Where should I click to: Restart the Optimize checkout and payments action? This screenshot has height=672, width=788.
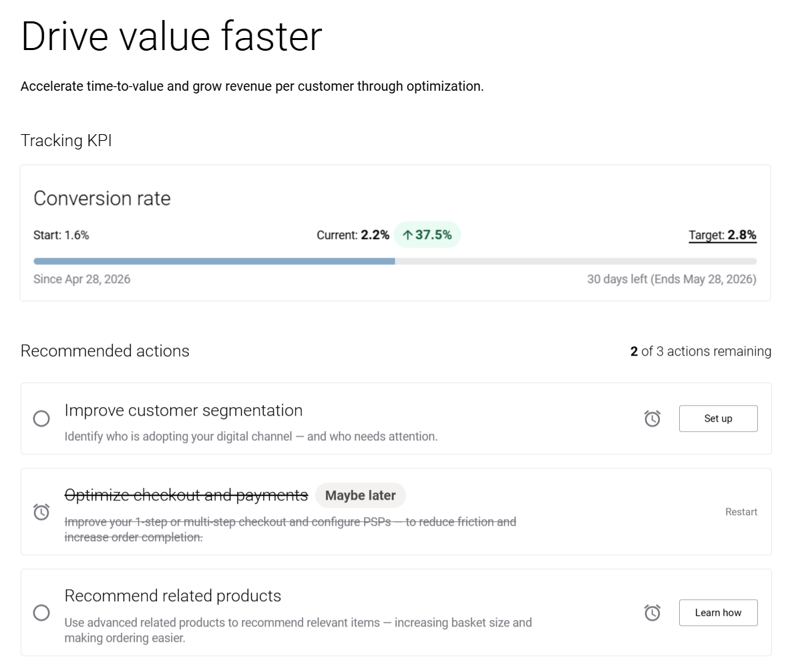741,512
